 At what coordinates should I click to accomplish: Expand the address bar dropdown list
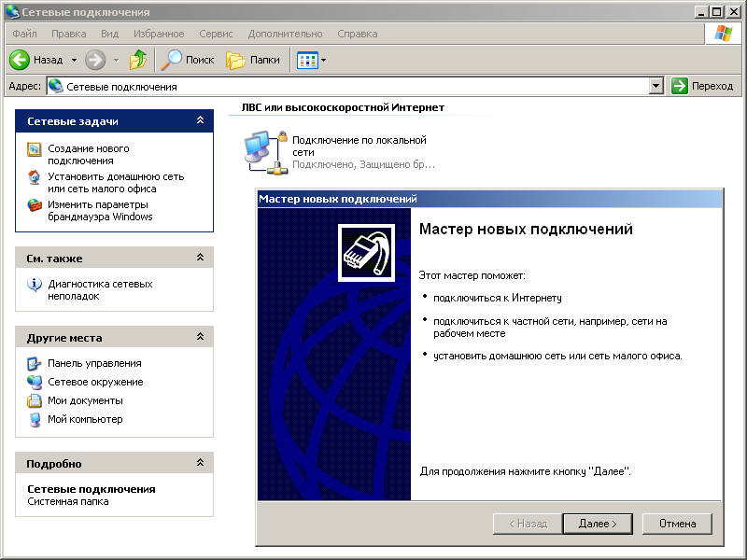[x=655, y=86]
